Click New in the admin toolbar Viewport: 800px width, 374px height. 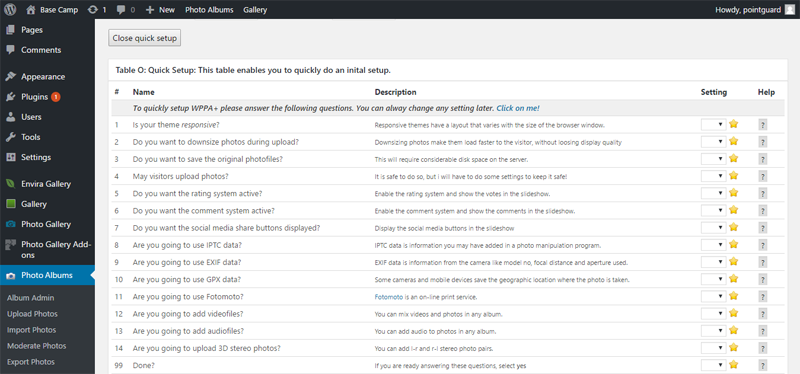pos(160,10)
